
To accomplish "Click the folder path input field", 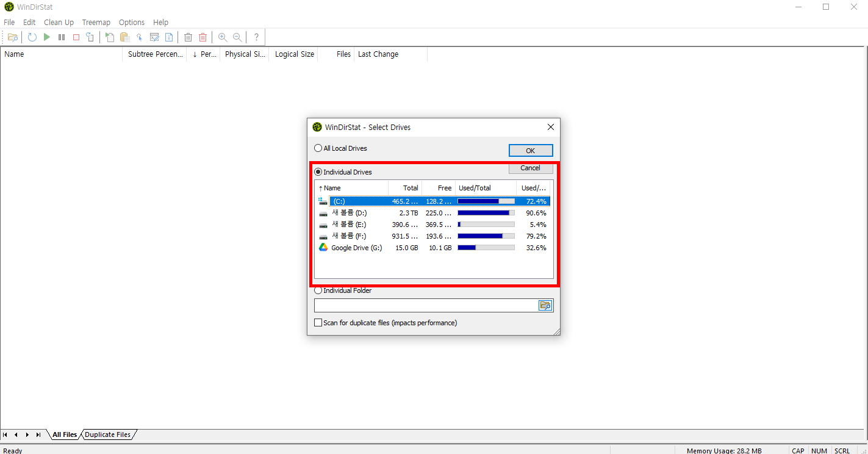I will click(426, 305).
